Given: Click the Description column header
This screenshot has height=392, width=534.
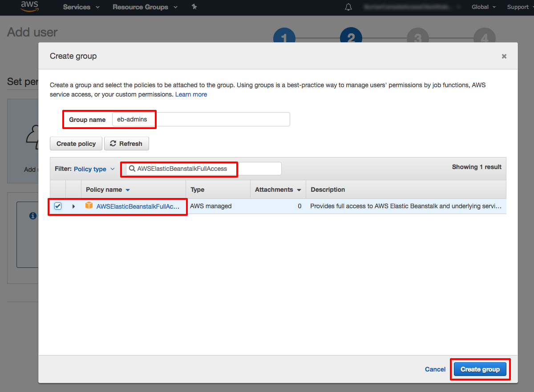Looking at the screenshot, I should 328,190.
